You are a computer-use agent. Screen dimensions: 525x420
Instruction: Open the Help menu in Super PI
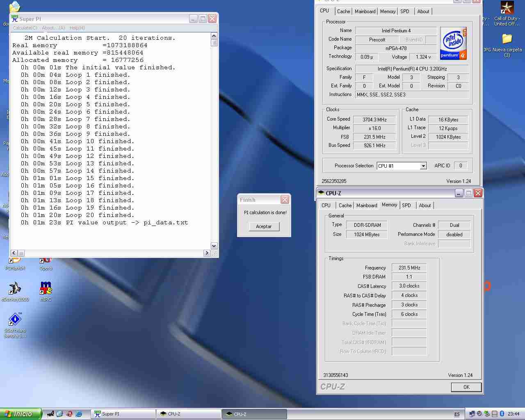77,28
